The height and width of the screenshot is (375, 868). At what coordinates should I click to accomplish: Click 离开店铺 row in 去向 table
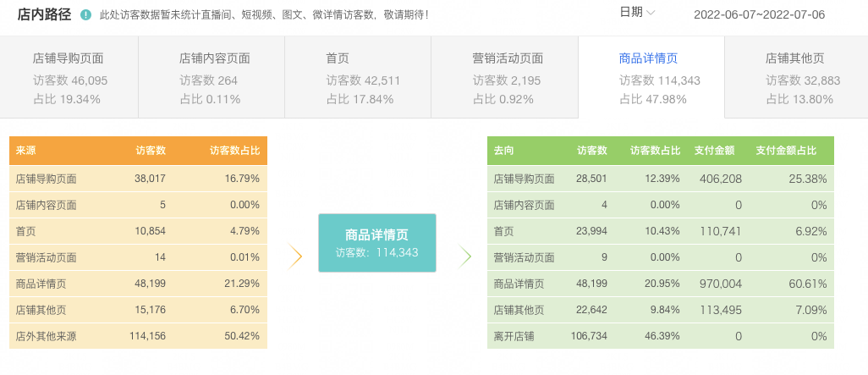click(x=660, y=336)
